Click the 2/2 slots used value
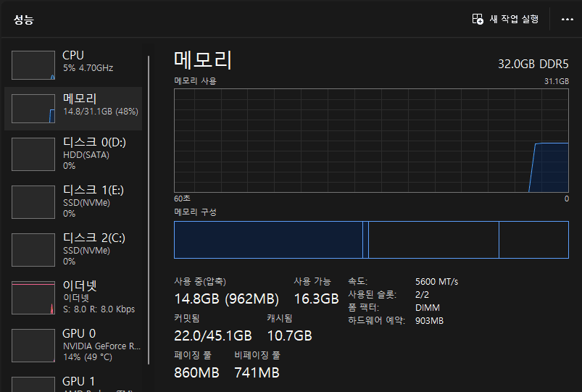This screenshot has height=392, width=582. (422, 295)
